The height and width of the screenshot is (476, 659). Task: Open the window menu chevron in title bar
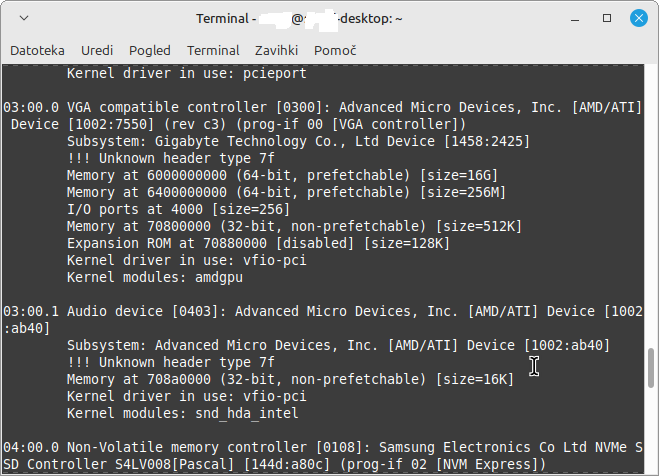click(24, 18)
